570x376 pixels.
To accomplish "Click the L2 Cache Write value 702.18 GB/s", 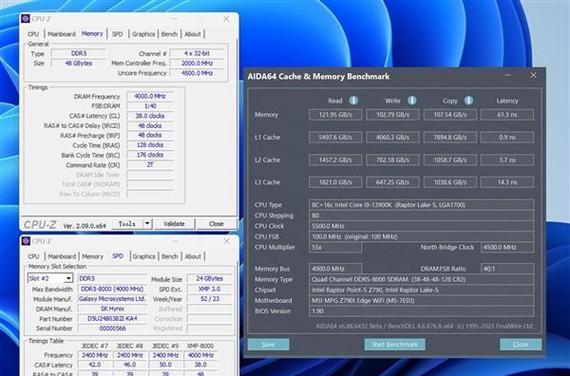I will 393,160.
